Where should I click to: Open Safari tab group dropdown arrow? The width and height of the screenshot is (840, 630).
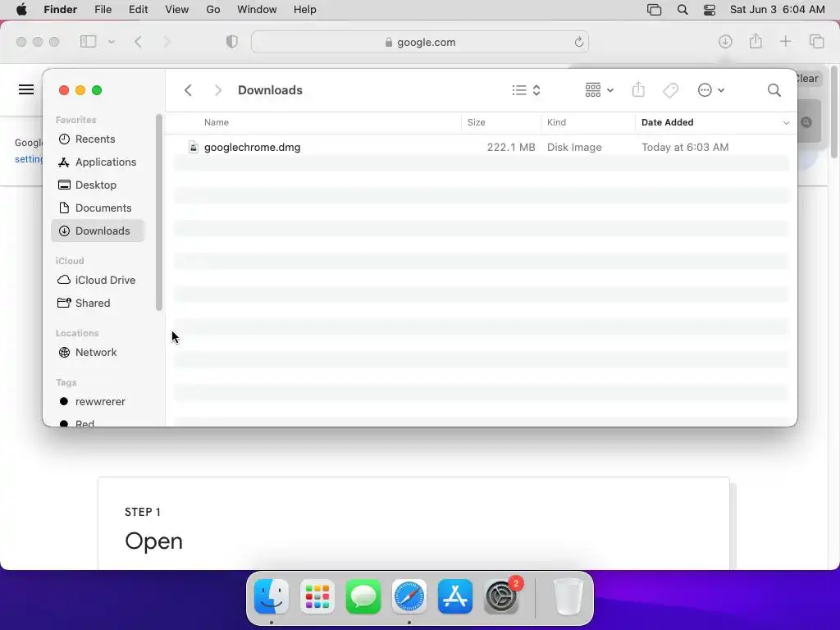112,42
